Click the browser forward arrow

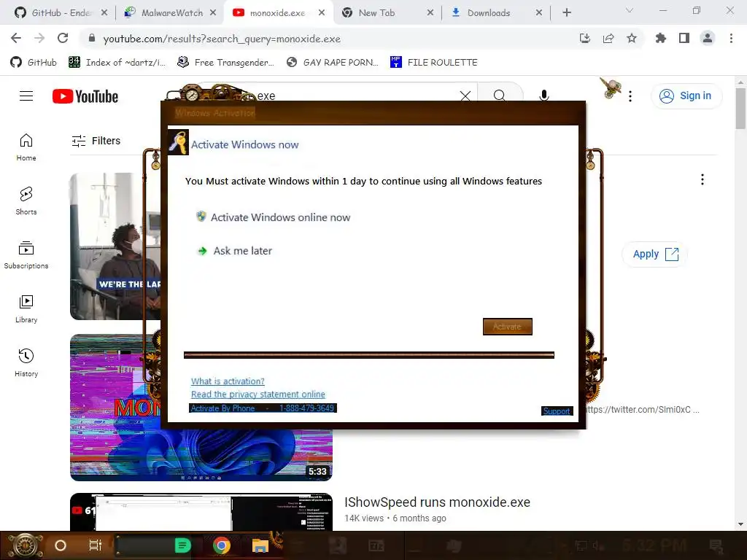[x=39, y=38]
